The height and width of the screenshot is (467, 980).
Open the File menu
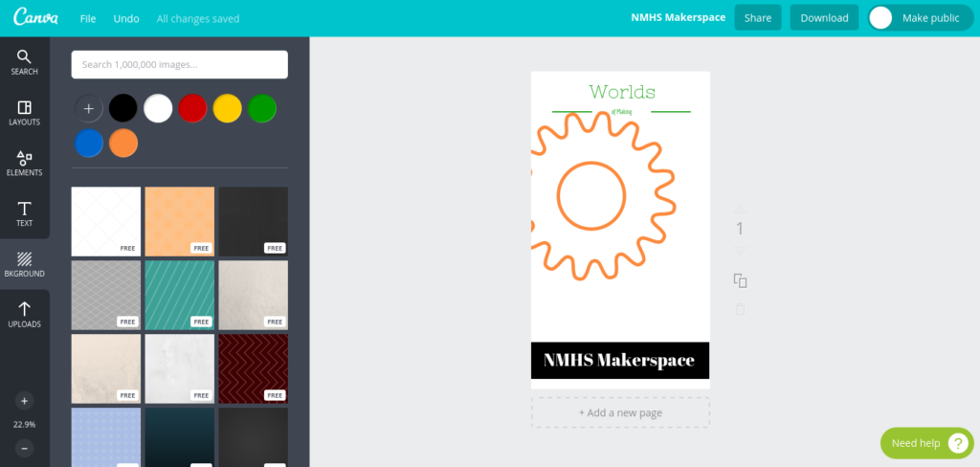88,19
